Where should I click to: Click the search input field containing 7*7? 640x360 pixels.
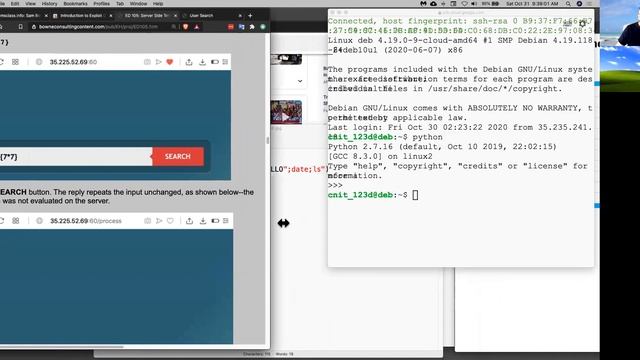point(76,157)
